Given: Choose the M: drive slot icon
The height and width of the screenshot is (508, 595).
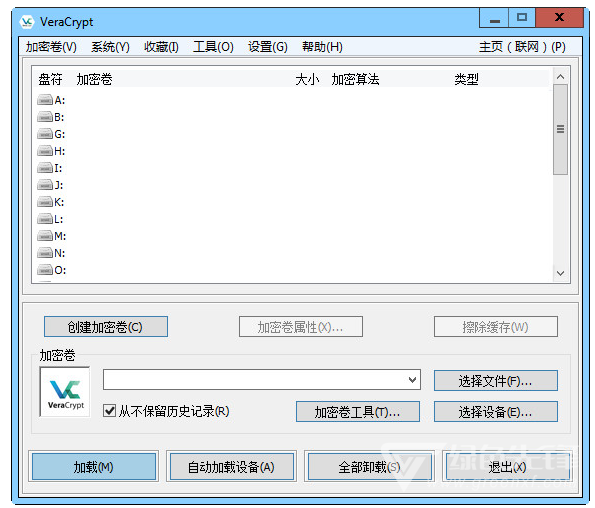Looking at the screenshot, I should click(45, 236).
